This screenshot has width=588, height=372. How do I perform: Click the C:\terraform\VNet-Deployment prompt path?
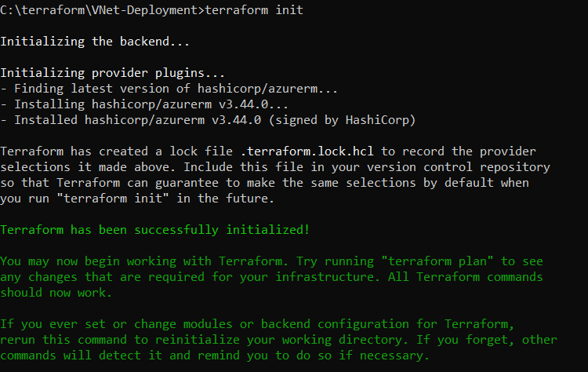point(100,9)
